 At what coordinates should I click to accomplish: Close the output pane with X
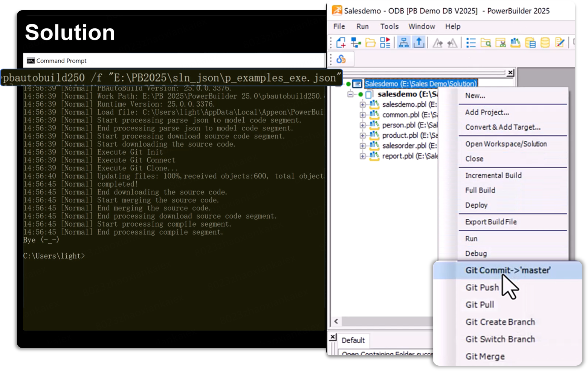click(333, 337)
